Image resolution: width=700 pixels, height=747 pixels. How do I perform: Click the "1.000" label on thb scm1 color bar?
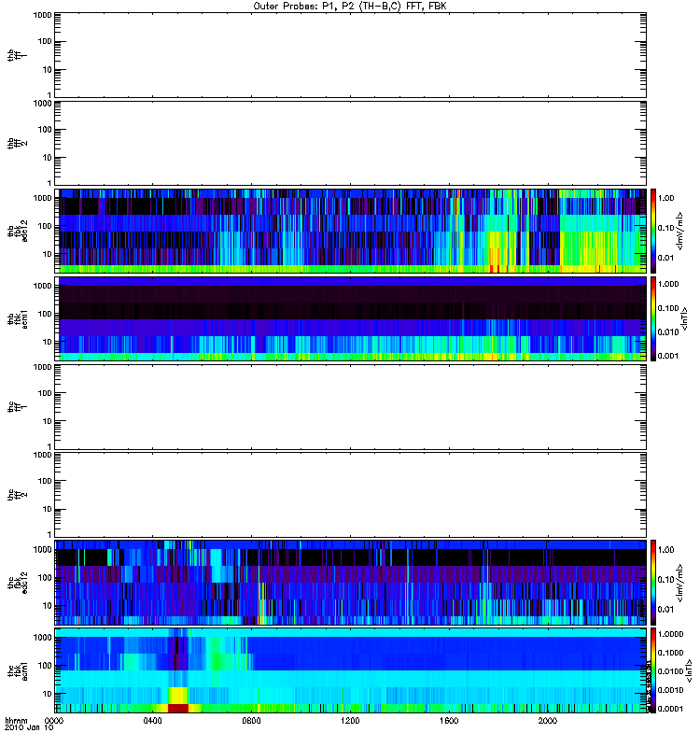[668, 284]
